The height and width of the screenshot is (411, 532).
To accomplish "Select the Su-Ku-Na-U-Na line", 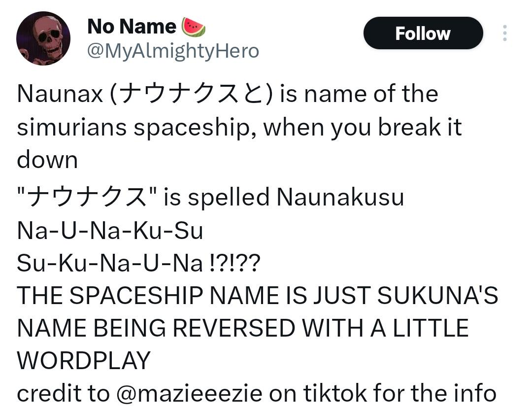I will [110, 263].
